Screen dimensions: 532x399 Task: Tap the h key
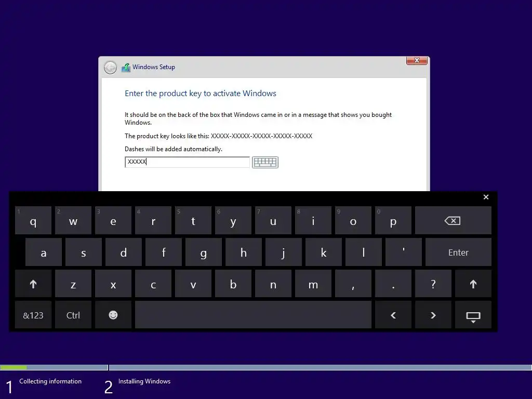coord(244,252)
